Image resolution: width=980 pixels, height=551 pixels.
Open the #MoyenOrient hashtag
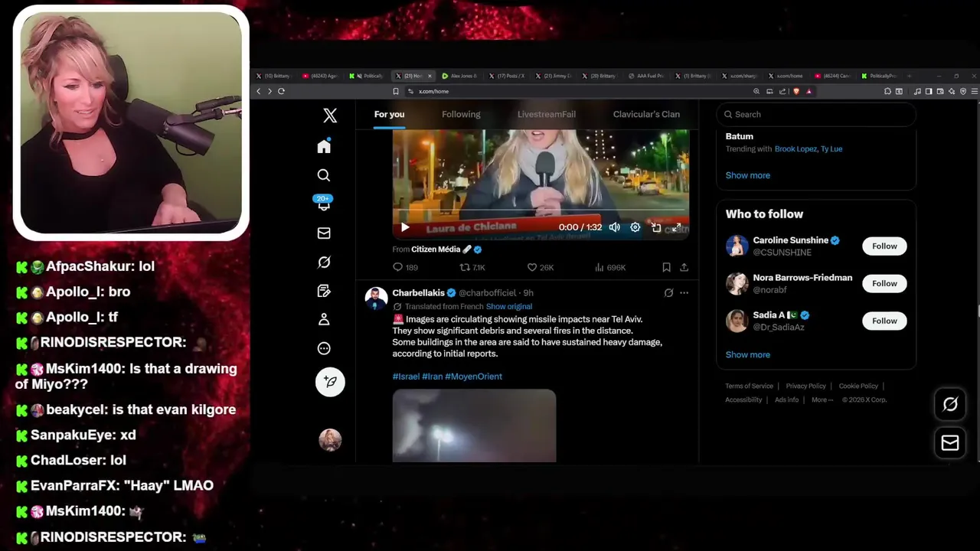pos(473,377)
